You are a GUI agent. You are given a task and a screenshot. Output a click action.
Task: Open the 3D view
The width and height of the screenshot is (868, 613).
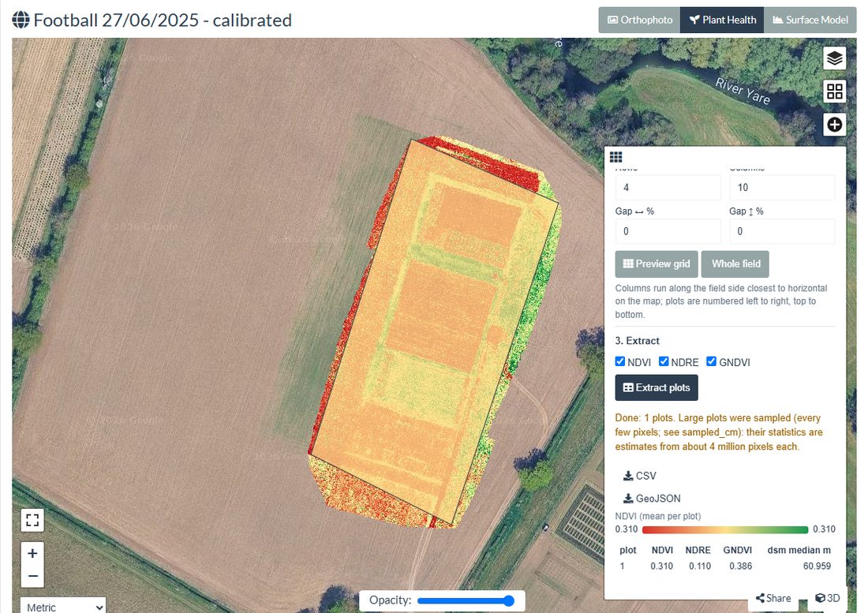coord(828,598)
